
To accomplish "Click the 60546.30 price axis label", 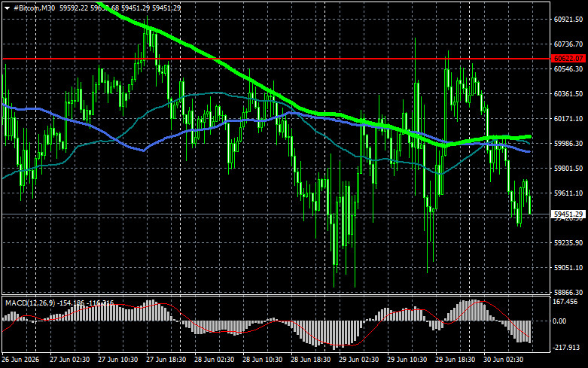I will (568, 69).
